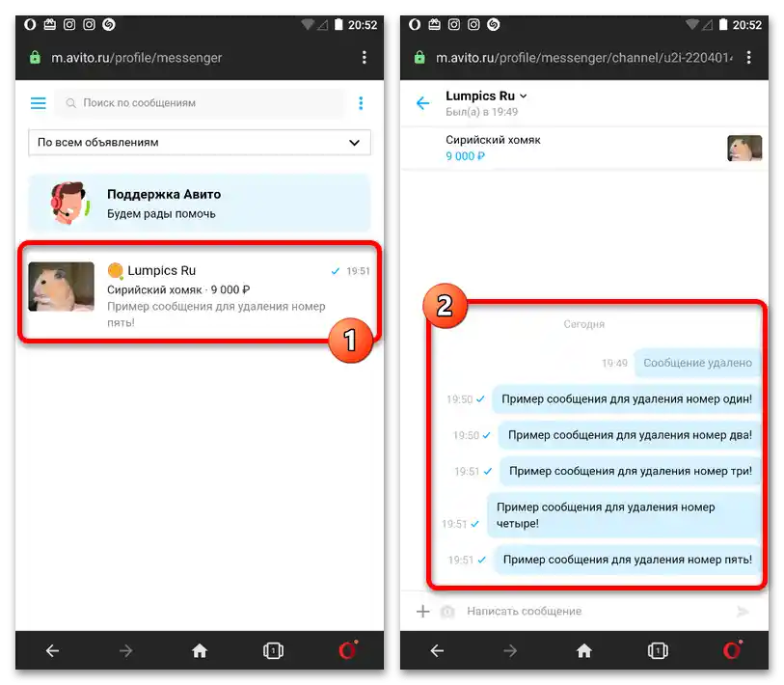Screen dimensions: 784x685
Task: Click the hamster thumbnail in the chat list
Action: click(x=61, y=287)
